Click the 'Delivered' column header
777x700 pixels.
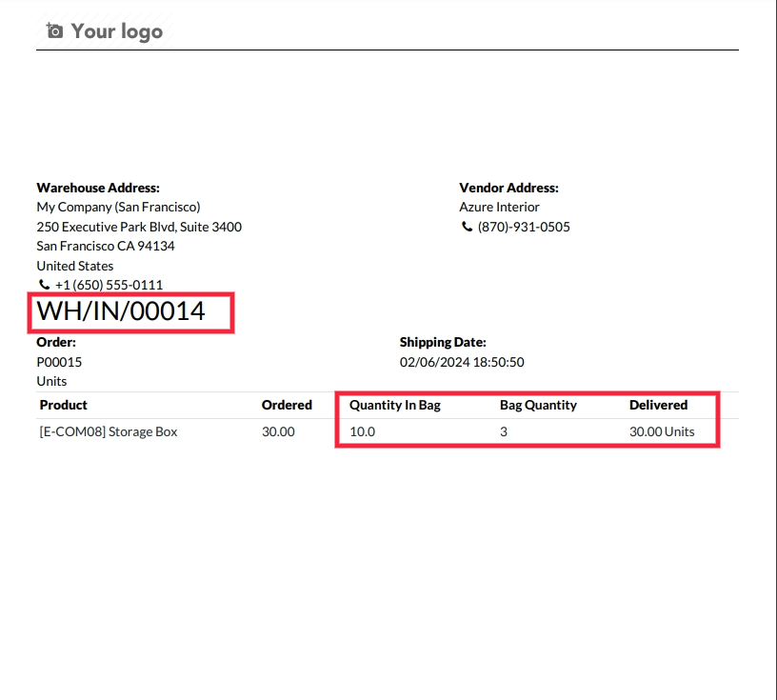659,405
